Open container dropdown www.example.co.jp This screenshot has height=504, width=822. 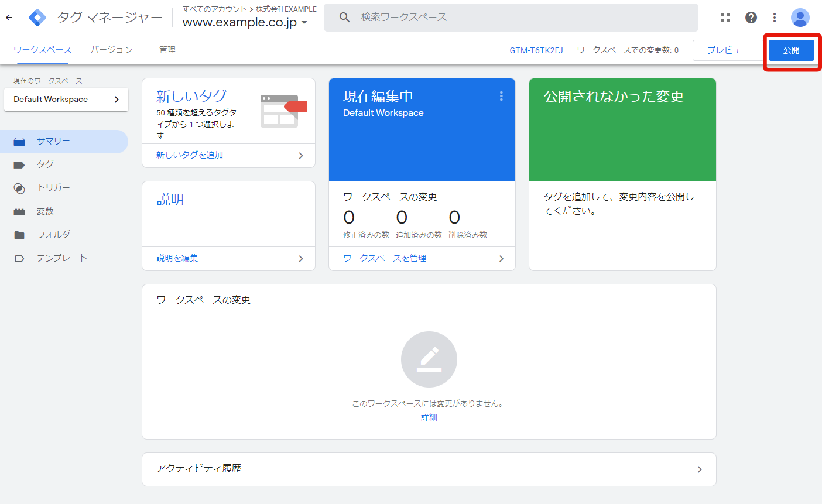[245, 23]
